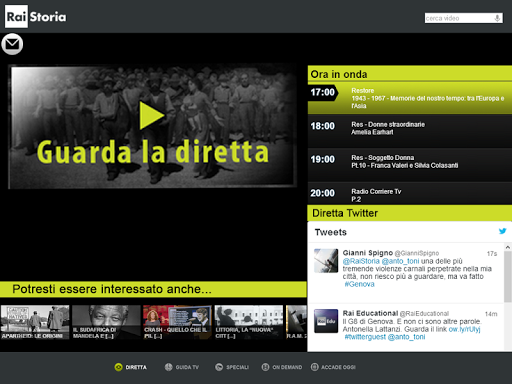This screenshot has width=512, height=384.
Task: Switch to the Guida TV tab
Action: (x=182, y=367)
